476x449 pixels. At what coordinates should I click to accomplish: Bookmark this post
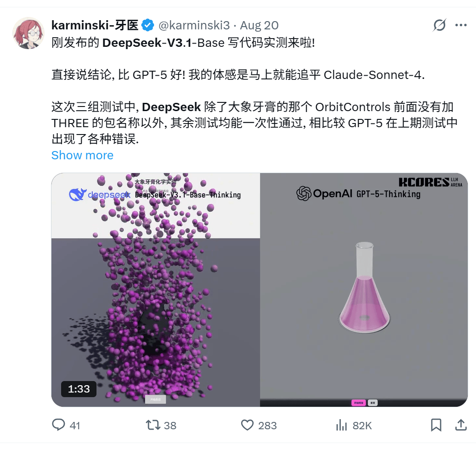tap(436, 425)
